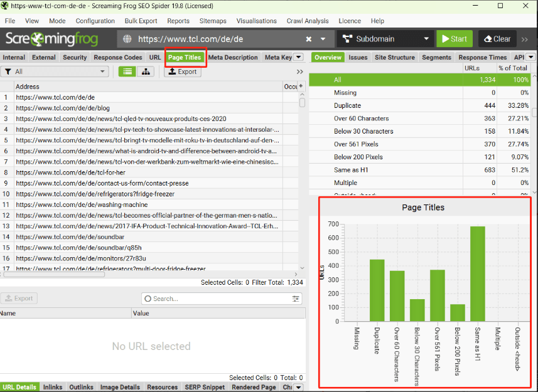Open the Bulk Export menu
Screen dimensions: 538x392
141,21
